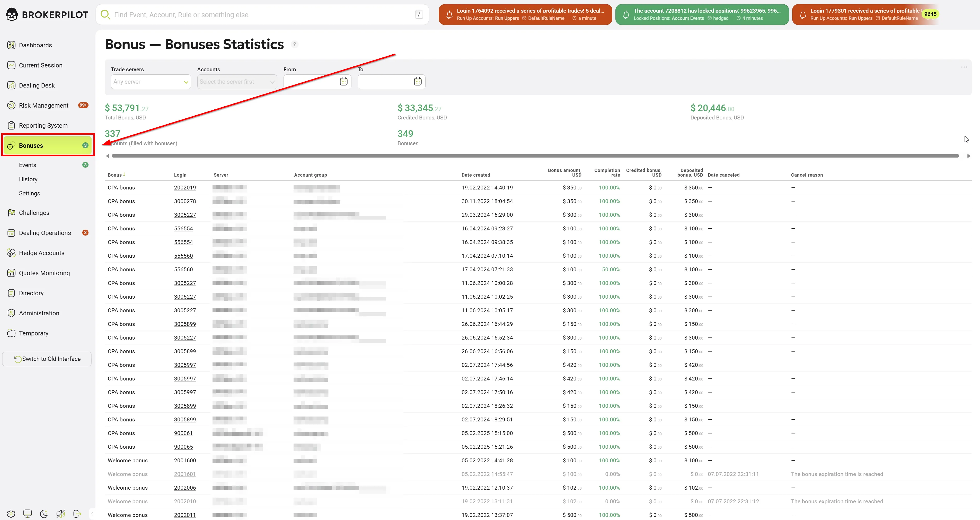Open login 2002019 account link

point(185,188)
